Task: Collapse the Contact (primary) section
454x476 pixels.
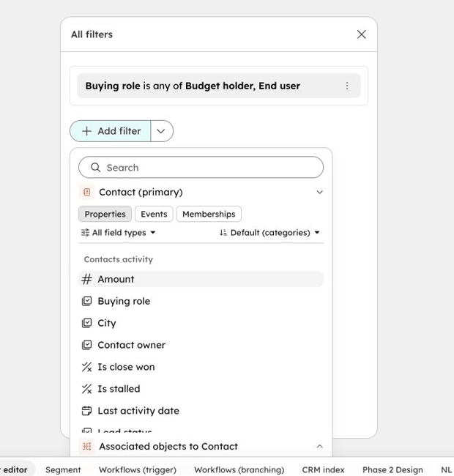Action: pos(319,192)
